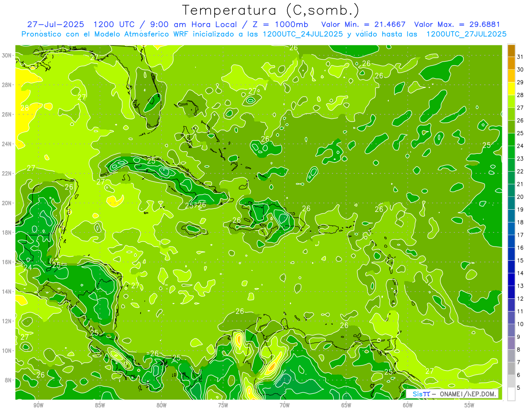The height and width of the screenshot is (411, 532).
Task: Click the legend scale value '10'
Action: click(x=520, y=324)
